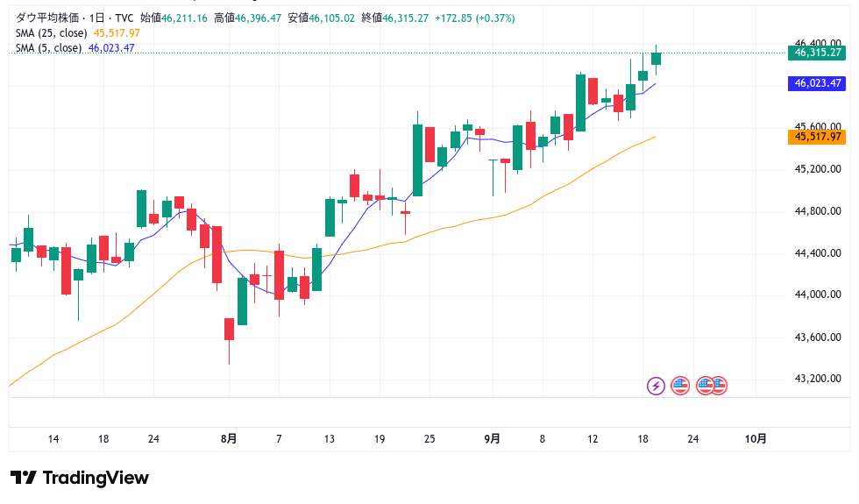Select the last green candlestick on the chart
859x504 pixels.
[x=657, y=58]
